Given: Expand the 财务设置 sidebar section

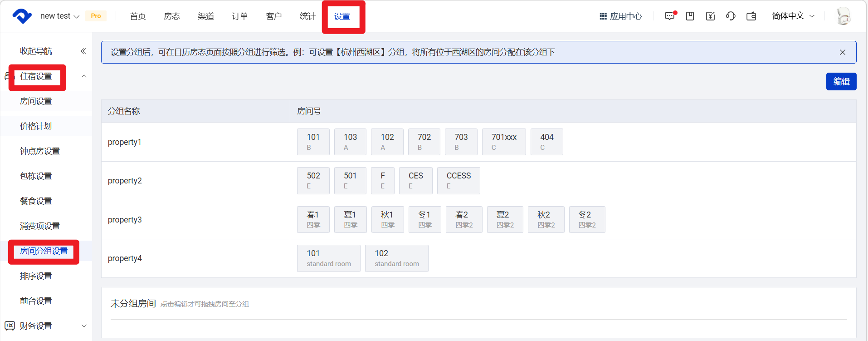Looking at the screenshot, I should 84,326.
